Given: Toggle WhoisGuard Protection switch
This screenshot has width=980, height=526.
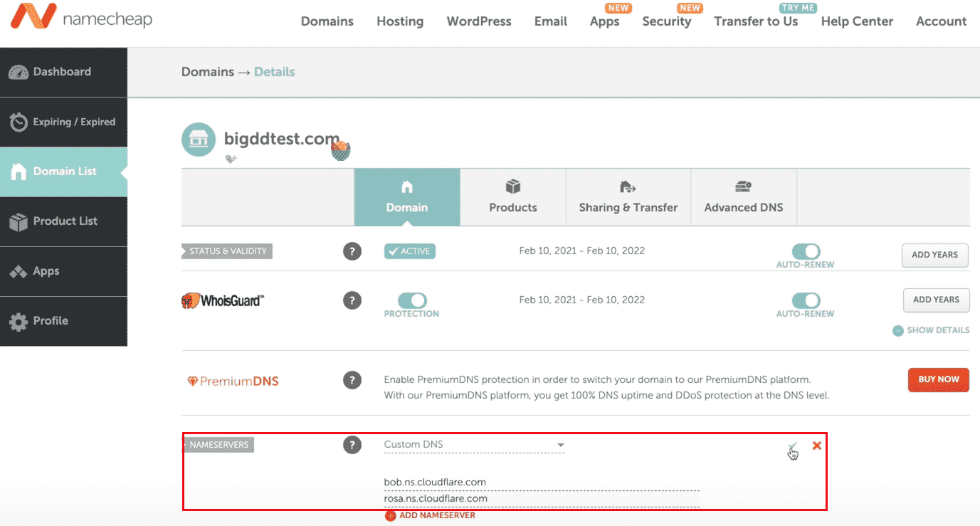Looking at the screenshot, I should coord(412,300).
